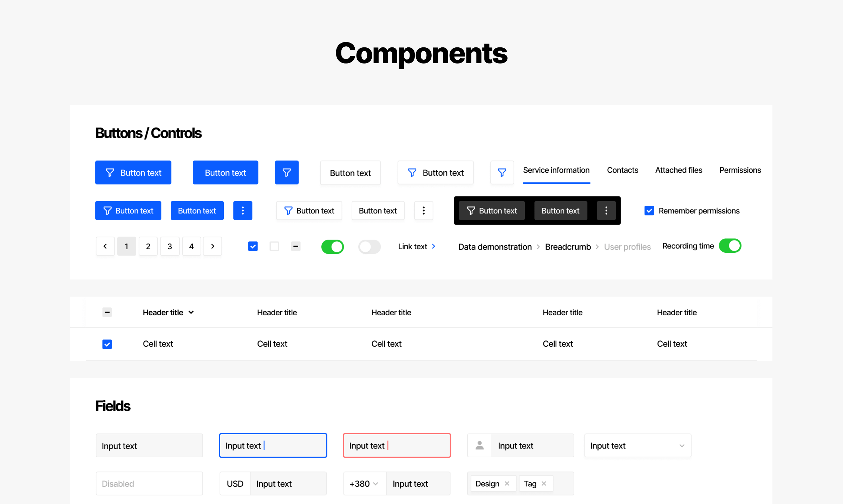Remove the Design tag with its X
The width and height of the screenshot is (843, 504).
(x=507, y=484)
